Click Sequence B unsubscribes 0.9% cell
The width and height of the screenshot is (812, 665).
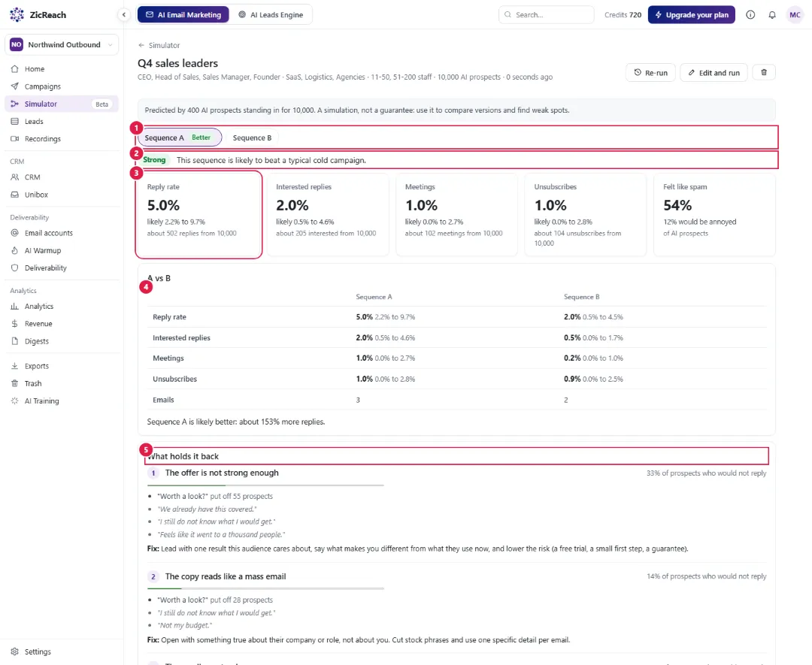tap(593, 379)
